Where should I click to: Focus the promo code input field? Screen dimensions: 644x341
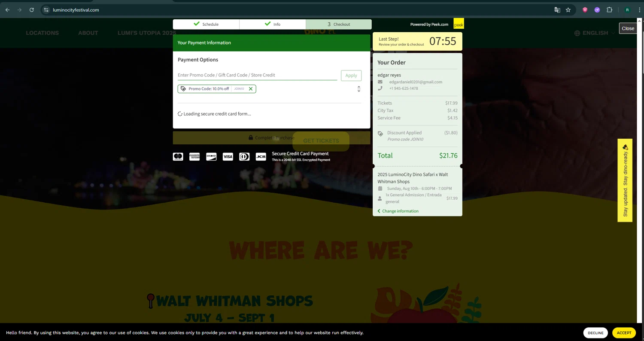coord(257,75)
